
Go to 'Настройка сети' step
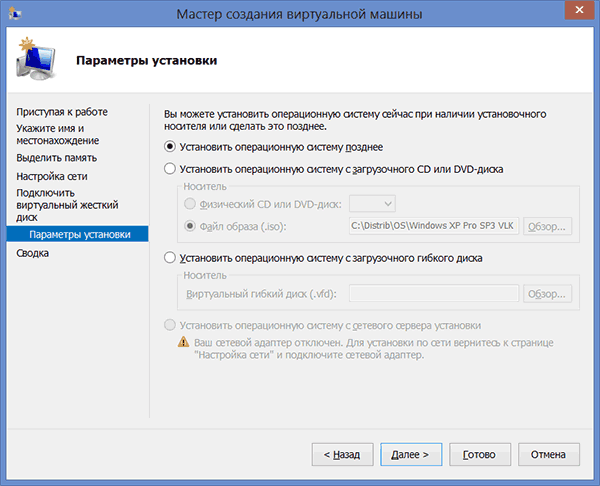coord(52,176)
